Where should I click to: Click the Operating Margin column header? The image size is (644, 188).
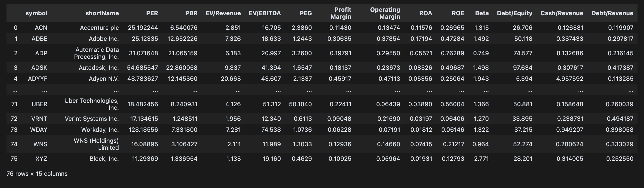pos(385,13)
